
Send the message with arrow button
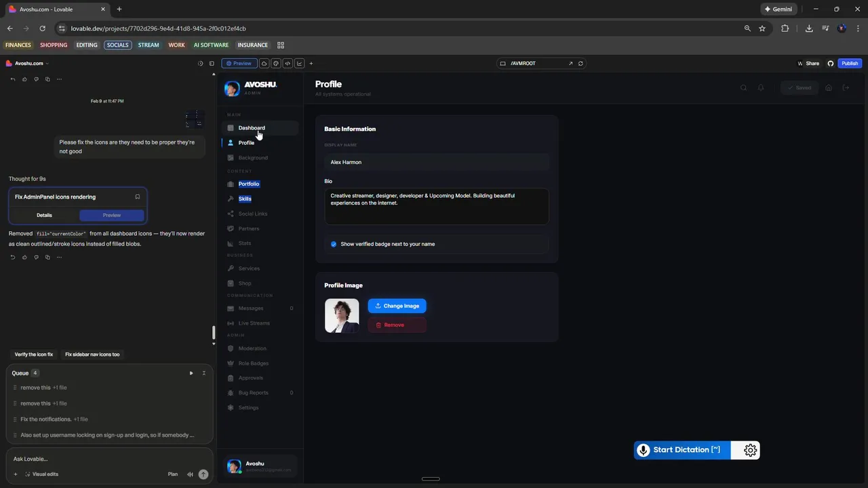pyautogui.click(x=203, y=474)
